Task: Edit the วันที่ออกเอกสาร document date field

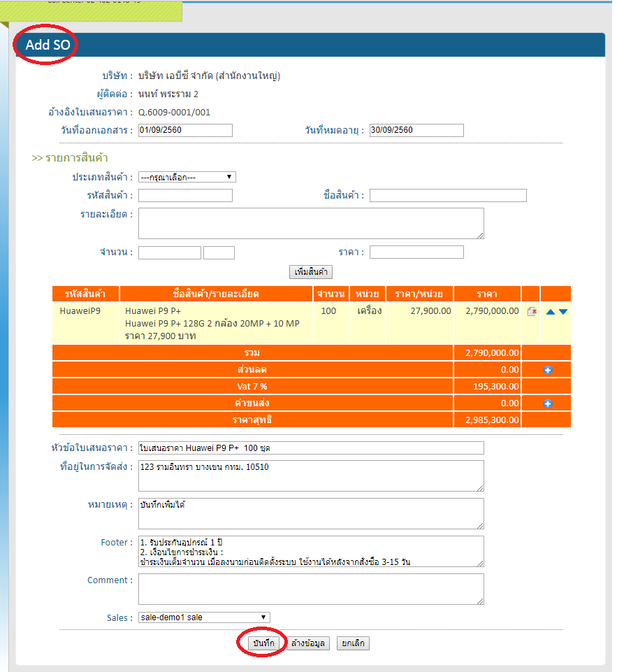Action: click(185, 130)
